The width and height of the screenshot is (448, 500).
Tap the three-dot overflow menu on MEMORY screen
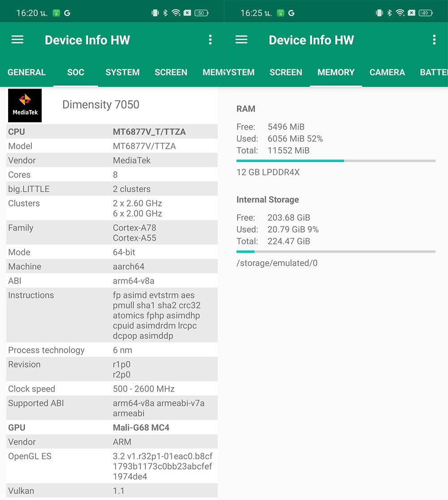pos(434,40)
